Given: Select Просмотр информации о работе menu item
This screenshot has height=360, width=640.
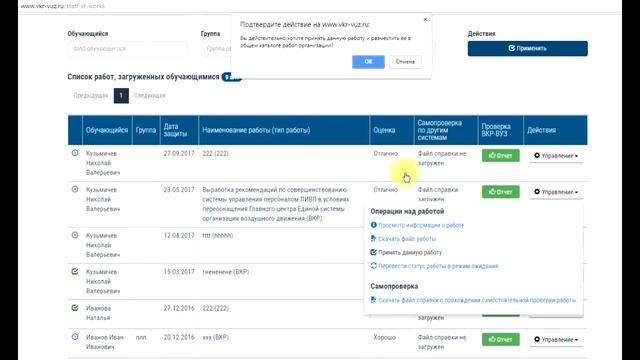Looking at the screenshot, I should pos(421,225).
